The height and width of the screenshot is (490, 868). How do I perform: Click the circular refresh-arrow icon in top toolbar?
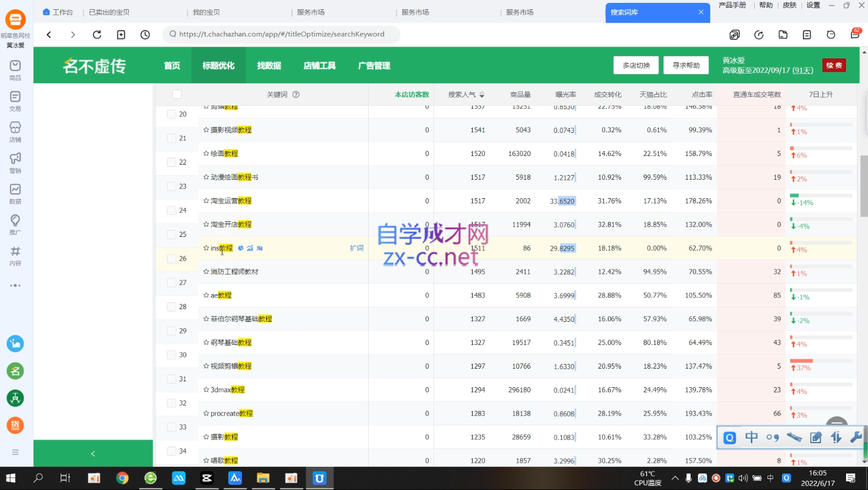tap(759, 35)
